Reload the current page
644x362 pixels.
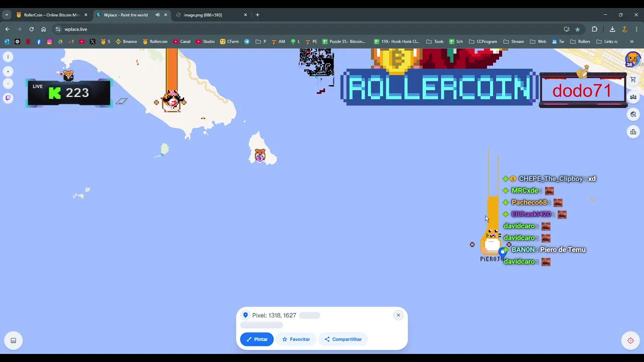pos(31,29)
